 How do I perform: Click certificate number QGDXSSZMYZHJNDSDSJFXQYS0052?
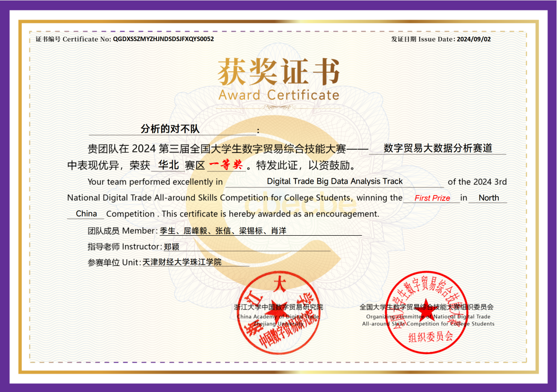(x=163, y=39)
